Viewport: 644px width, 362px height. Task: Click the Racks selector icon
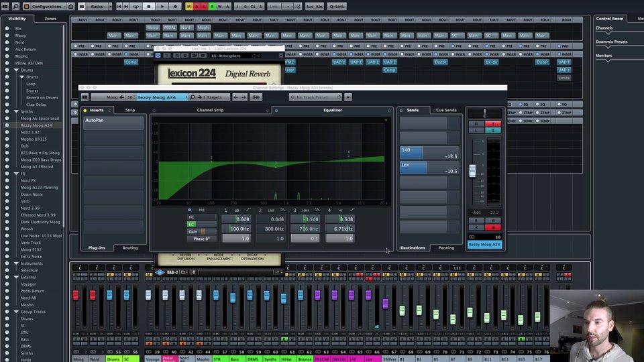[82, 6]
